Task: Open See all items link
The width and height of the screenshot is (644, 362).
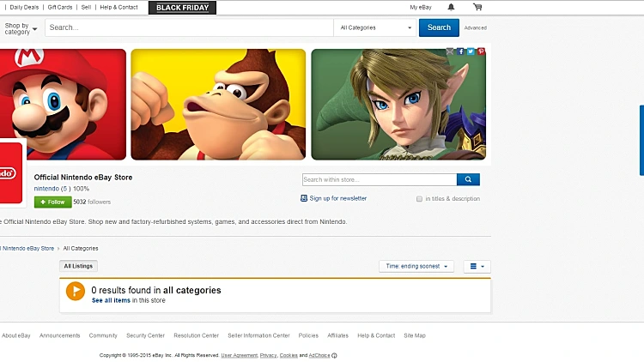Action: [x=111, y=300]
